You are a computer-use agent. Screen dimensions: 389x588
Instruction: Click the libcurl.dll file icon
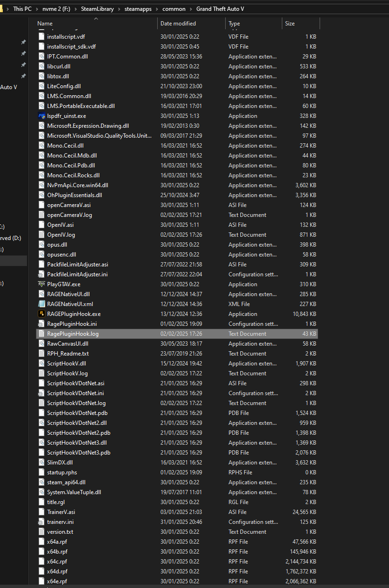(42, 66)
